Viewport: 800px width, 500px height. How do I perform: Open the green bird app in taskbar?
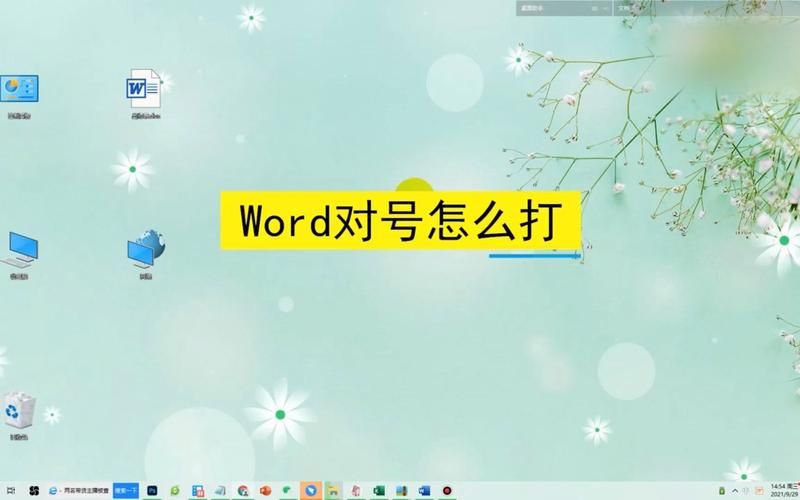click(288, 491)
